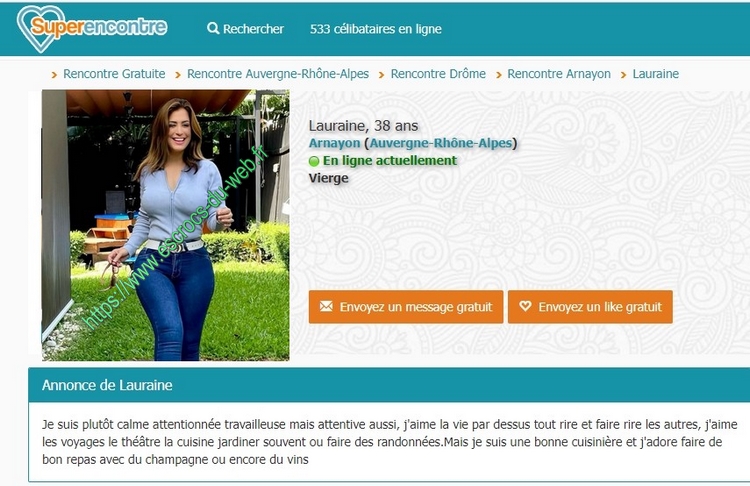Click the envelope icon on message button
Image resolution: width=750 pixels, height=486 pixels.
(x=326, y=306)
